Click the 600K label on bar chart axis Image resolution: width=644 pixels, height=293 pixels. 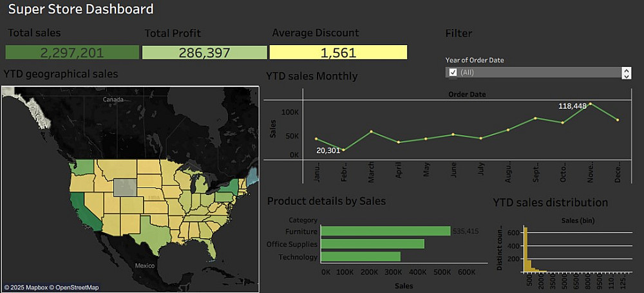[x=466, y=272]
